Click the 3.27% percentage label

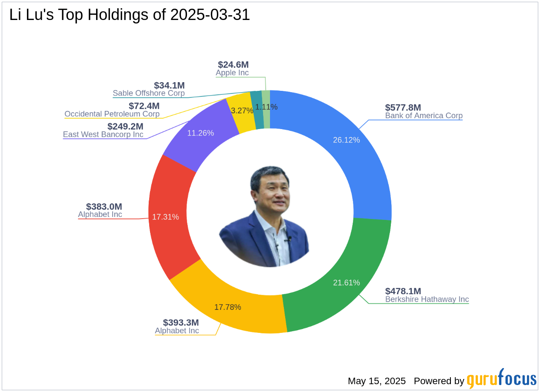(242, 111)
